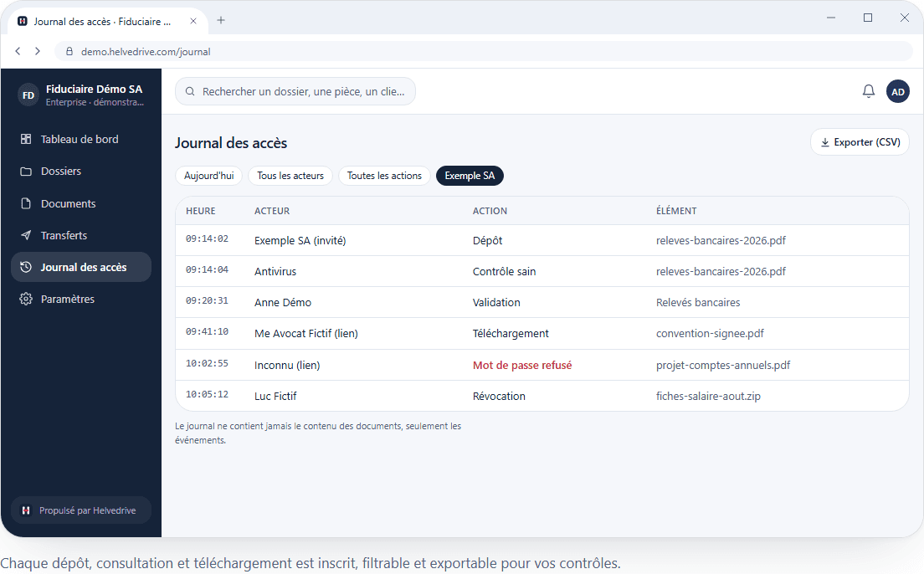
Task: Click the Dossiers folder icon
Action: click(x=26, y=172)
